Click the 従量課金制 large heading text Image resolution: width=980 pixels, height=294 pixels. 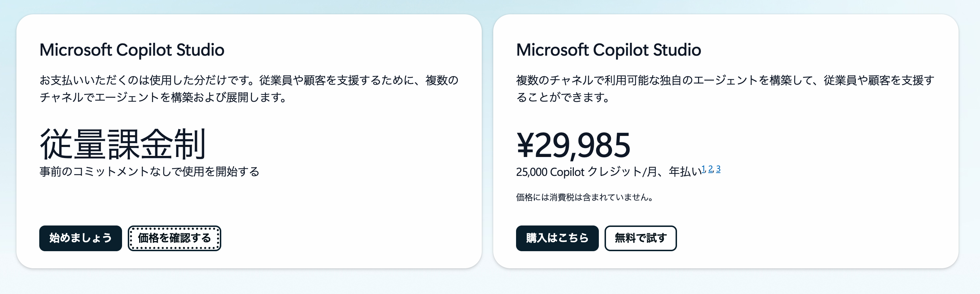122,145
